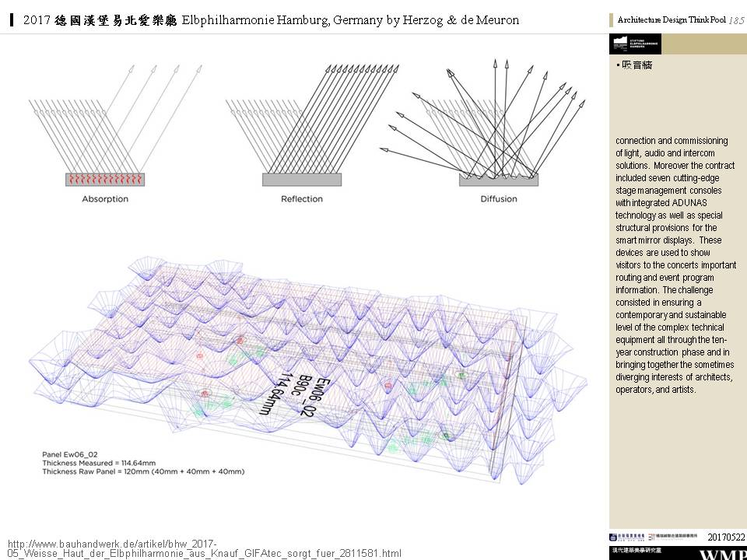Screen dimensions: 747x560
Task: Click the page number 185
Action: coord(736,20)
